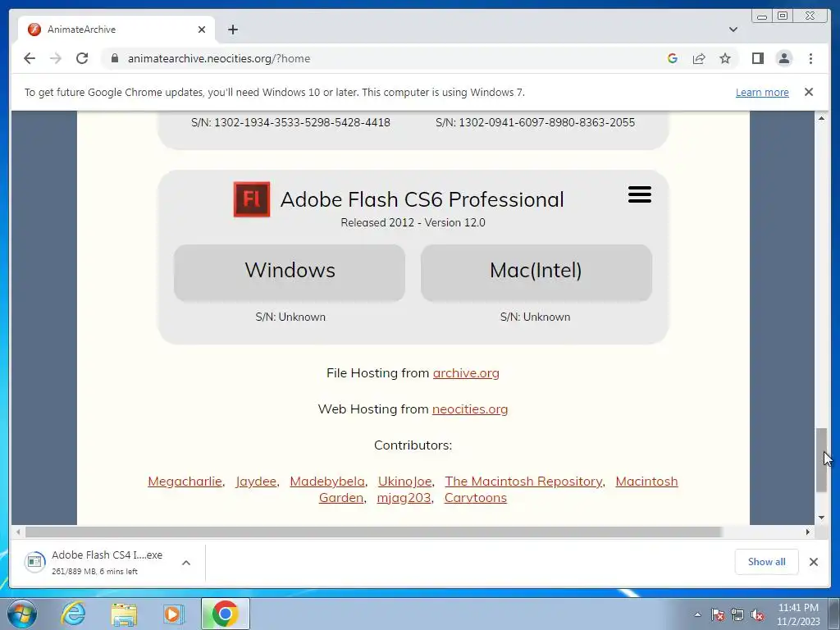Click Show all downloads
840x630 pixels.
(x=767, y=562)
